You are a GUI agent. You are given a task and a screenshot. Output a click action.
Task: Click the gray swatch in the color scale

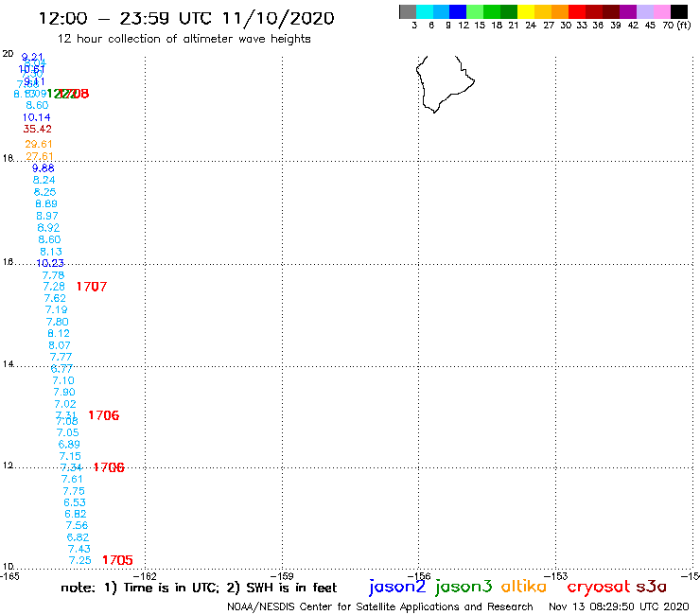408,11
